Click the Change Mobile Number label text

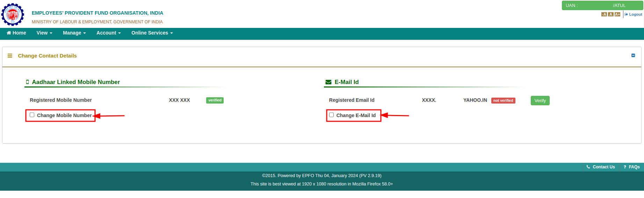pos(64,115)
